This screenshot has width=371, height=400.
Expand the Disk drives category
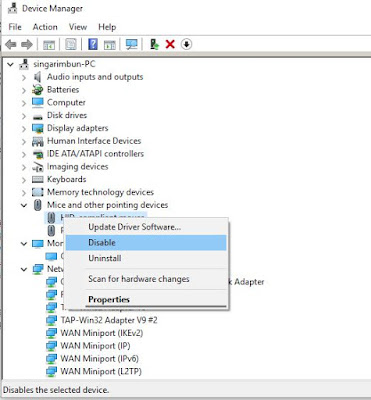(24, 116)
